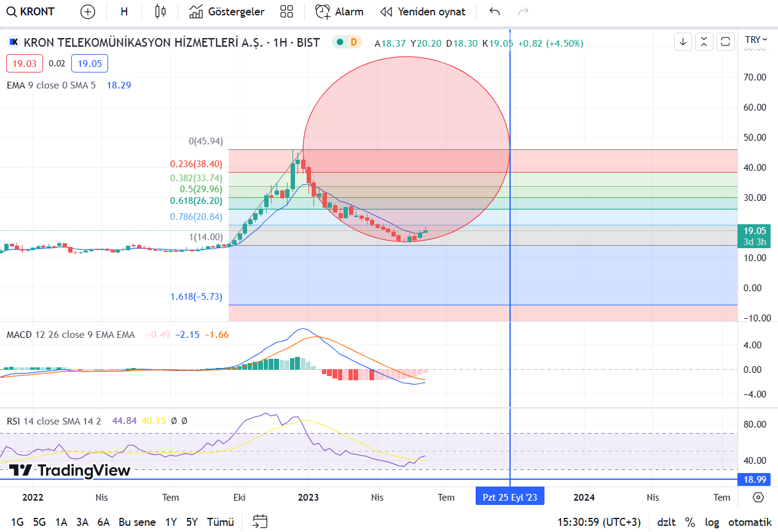Select the RSI 14 close indicator legend
This screenshot has width=778, height=532.
point(53,421)
